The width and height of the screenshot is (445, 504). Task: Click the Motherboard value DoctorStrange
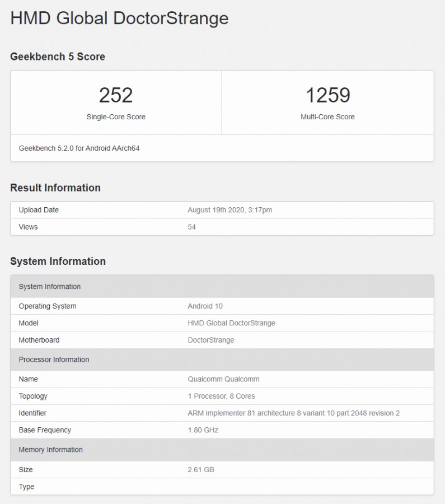click(x=210, y=340)
